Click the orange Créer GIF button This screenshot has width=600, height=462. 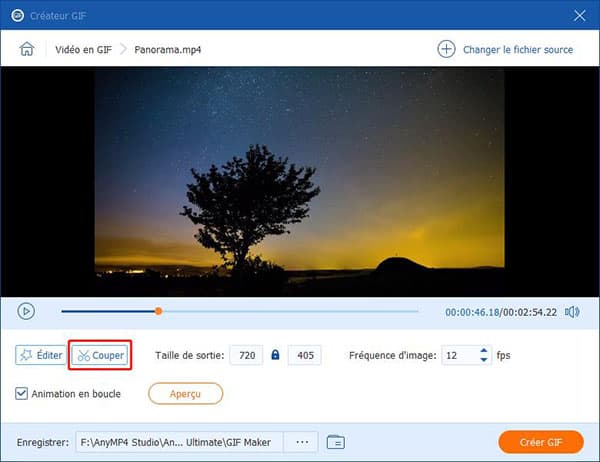540,442
